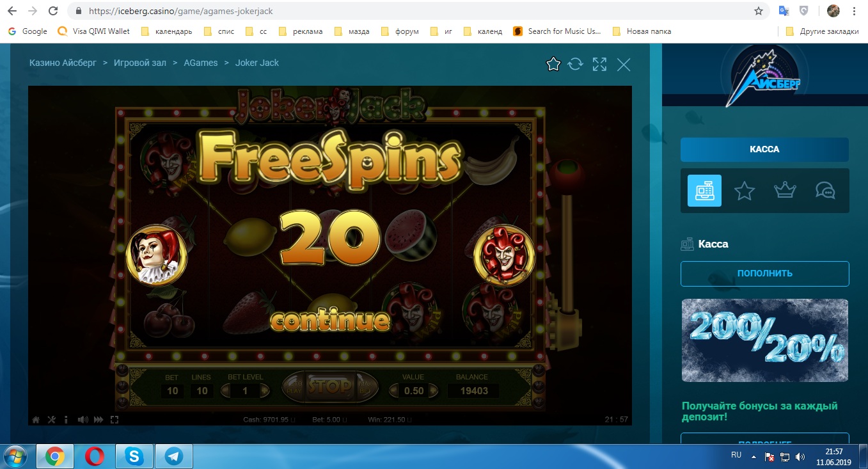Open the Google bookmark
The width and height of the screenshot is (868, 469).
(28, 31)
